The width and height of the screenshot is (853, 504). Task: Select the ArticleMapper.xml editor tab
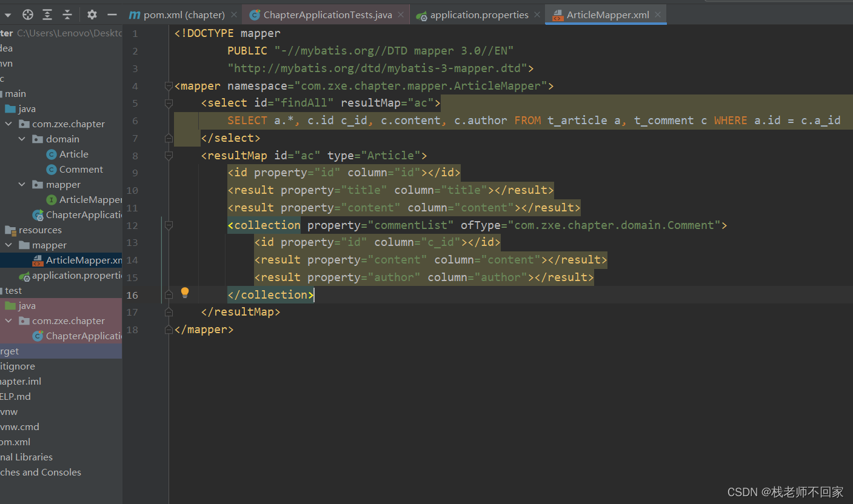pyautogui.click(x=607, y=15)
